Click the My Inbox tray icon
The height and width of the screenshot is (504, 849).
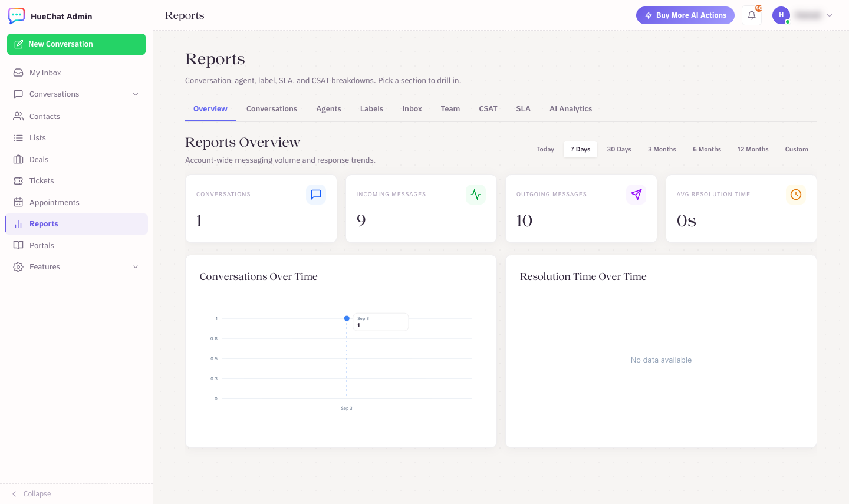pyautogui.click(x=18, y=73)
